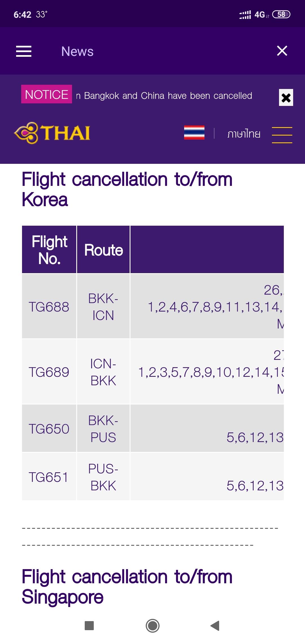
Task: Open the yellow hamburger site menu
Action: point(282,135)
